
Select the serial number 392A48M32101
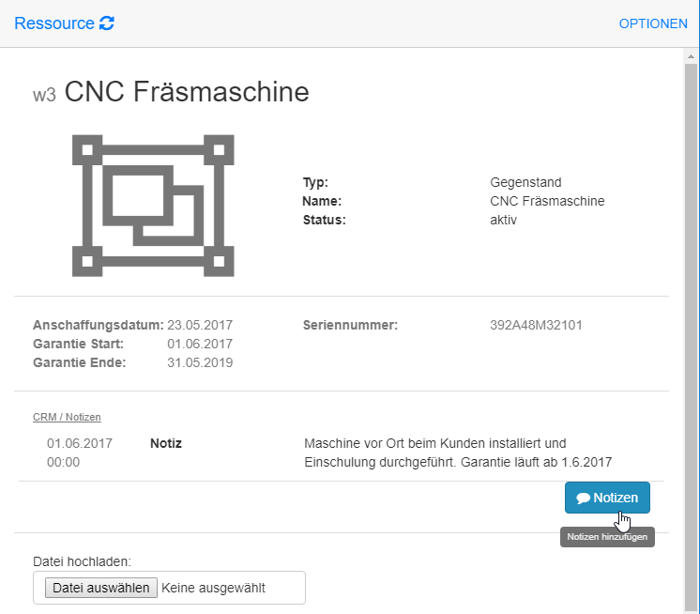coord(536,326)
